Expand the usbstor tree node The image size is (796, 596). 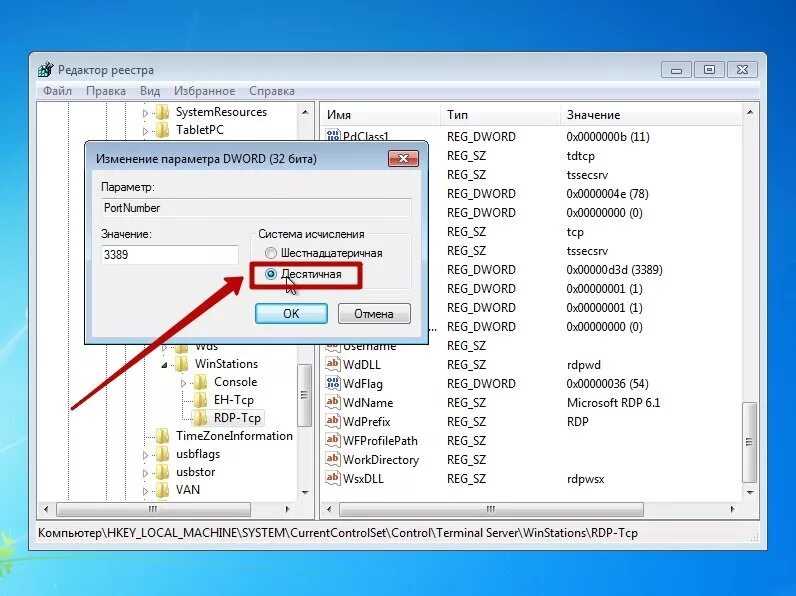point(145,473)
